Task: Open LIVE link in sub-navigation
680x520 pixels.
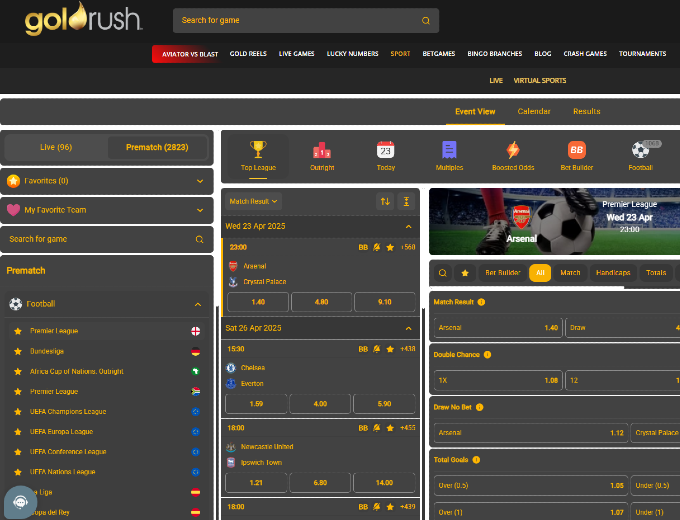Action: click(496, 81)
